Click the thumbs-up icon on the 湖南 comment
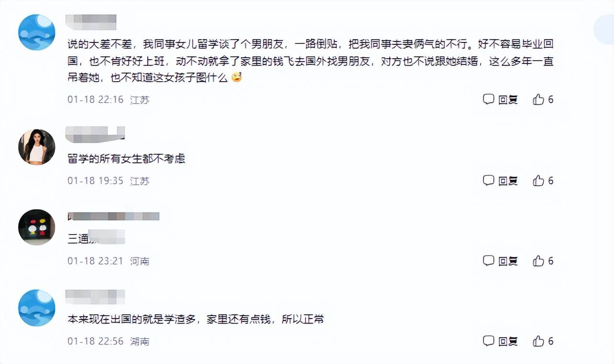Screen dimensions: 614x364 (x=538, y=342)
